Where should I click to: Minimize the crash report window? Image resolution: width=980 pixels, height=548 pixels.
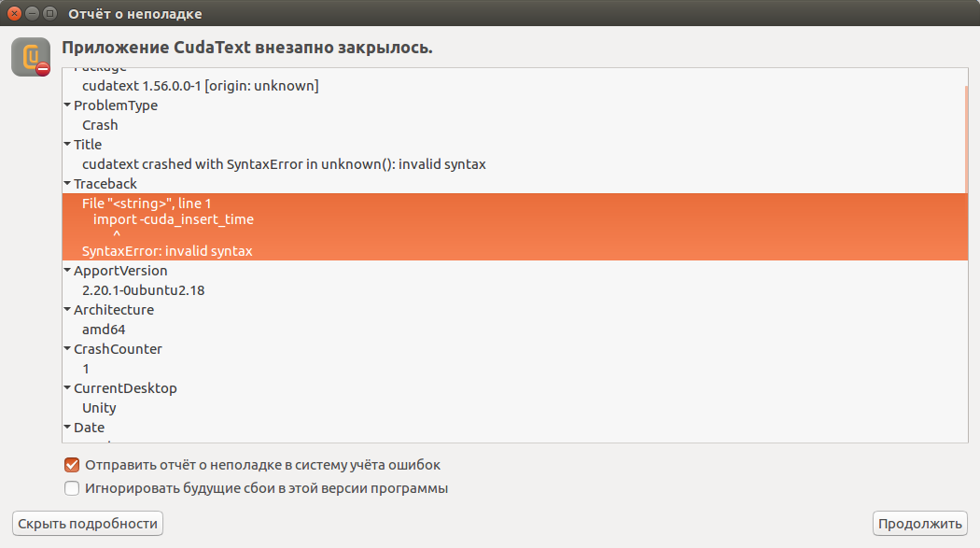[x=32, y=14]
